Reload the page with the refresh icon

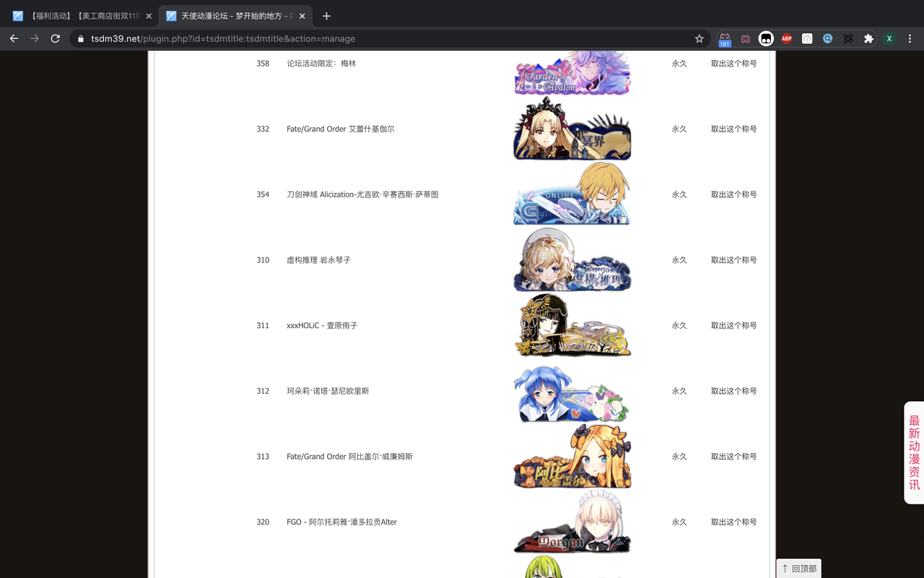[x=55, y=38]
